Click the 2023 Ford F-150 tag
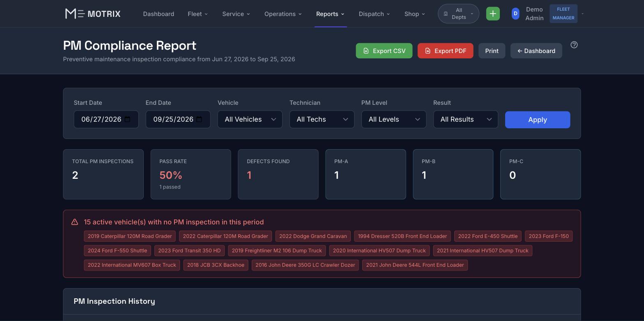Image resolution: width=644 pixels, height=321 pixels. point(548,236)
